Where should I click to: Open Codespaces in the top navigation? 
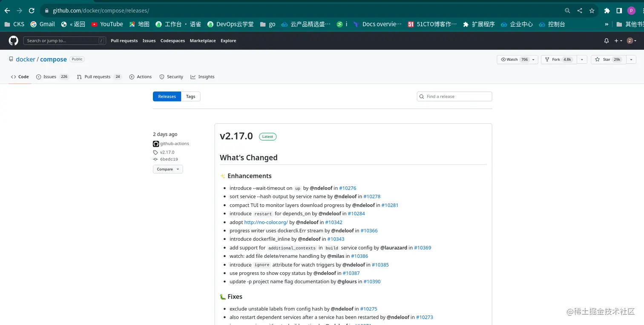[x=172, y=41]
